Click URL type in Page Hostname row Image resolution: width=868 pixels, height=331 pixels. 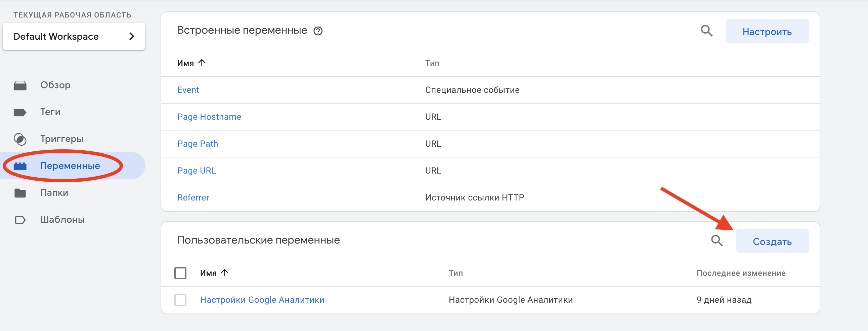(x=433, y=117)
